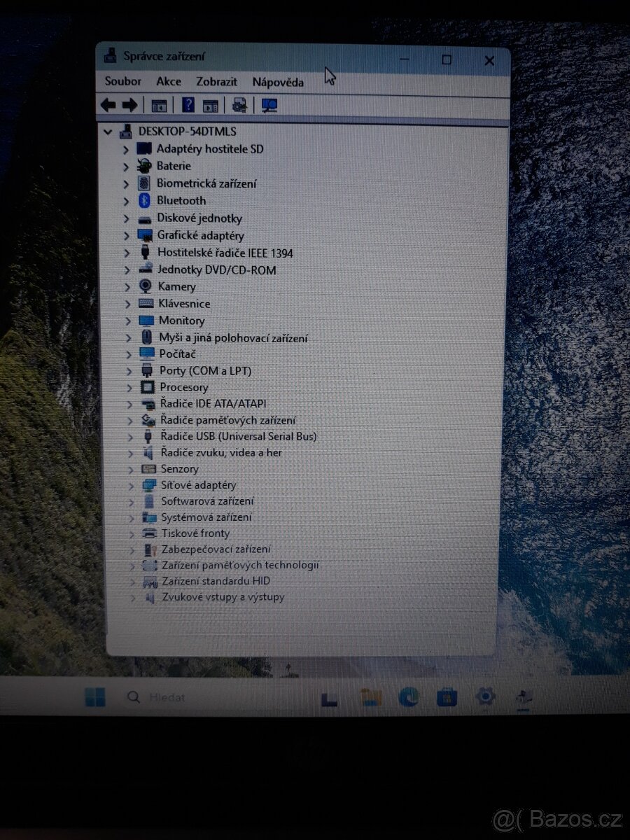630x840 pixels.
Task: Expand the Grafické adaptéry category
Action: (128, 235)
